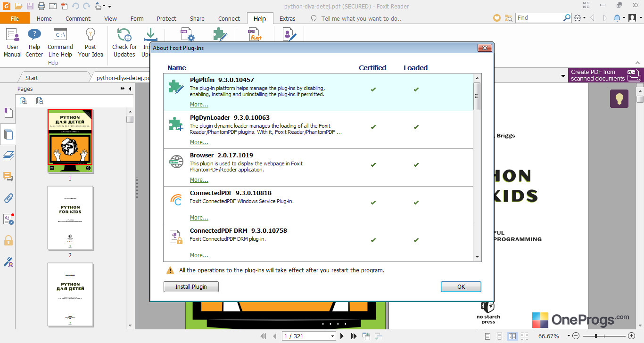This screenshot has height=343, width=644.
Task: Open the bookmarks panel in left sidebar
Action: point(8,113)
